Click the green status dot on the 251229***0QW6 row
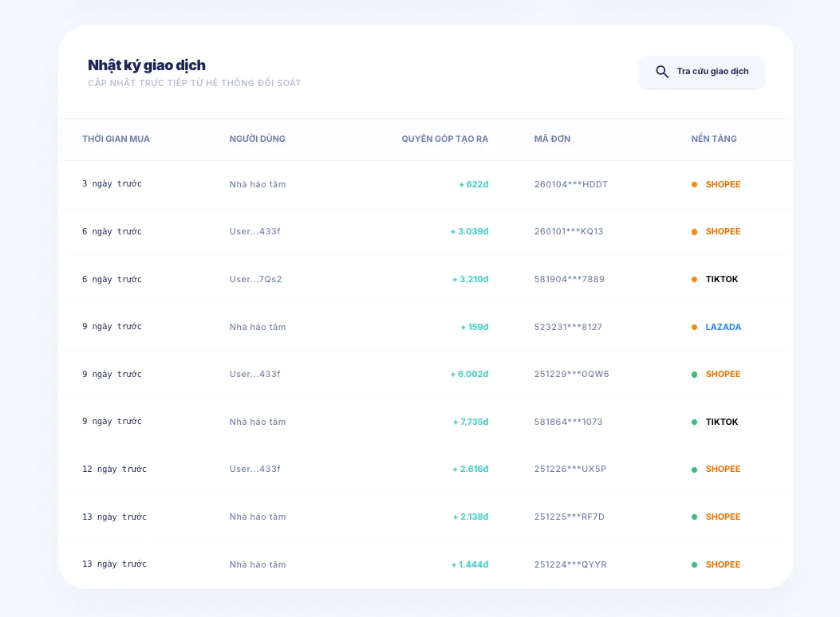840x617 pixels. 694,374
